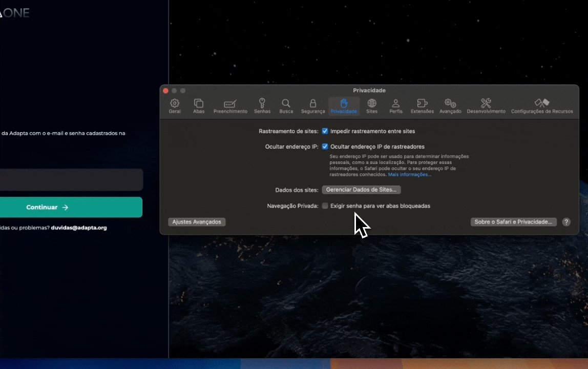Open the Sites globe icon pane
The height and width of the screenshot is (369, 588).
[372, 106]
